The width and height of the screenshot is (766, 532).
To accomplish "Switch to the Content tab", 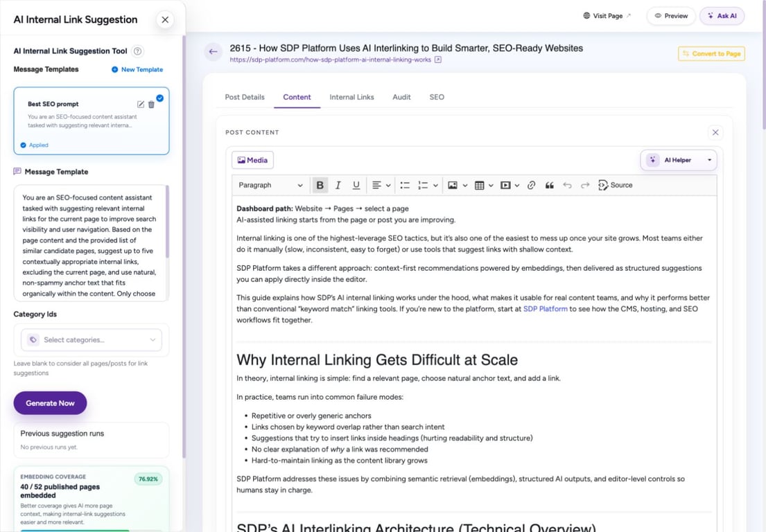I will point(297,97).
